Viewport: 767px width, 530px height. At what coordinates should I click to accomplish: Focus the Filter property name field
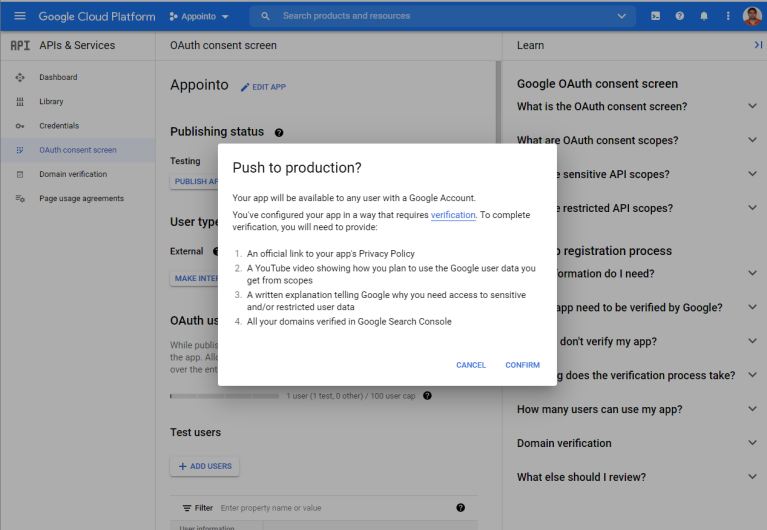(336, 508)
